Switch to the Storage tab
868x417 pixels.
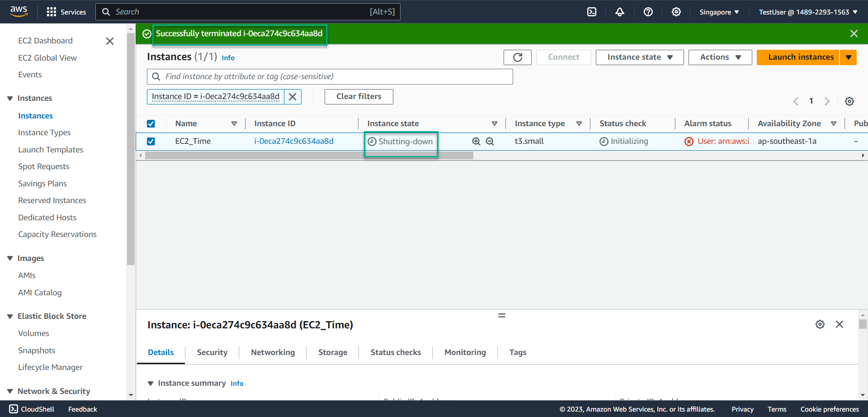[x=333, y=352]
